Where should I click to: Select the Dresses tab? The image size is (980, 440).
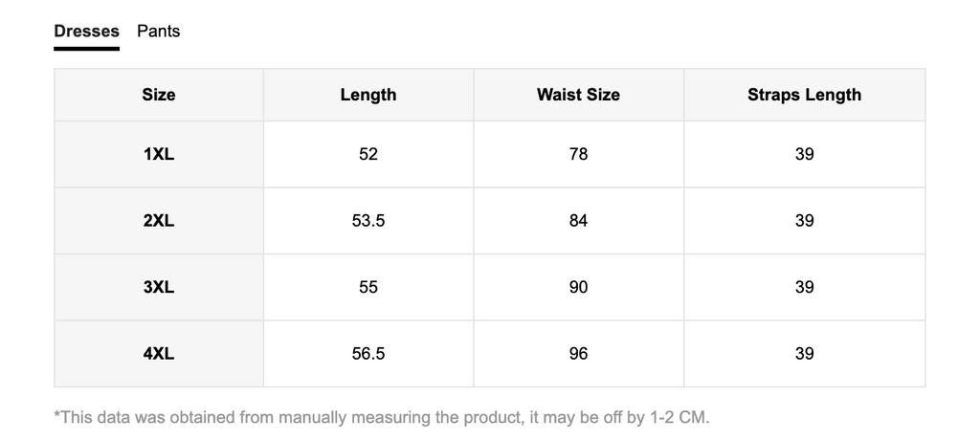point(86,32)
